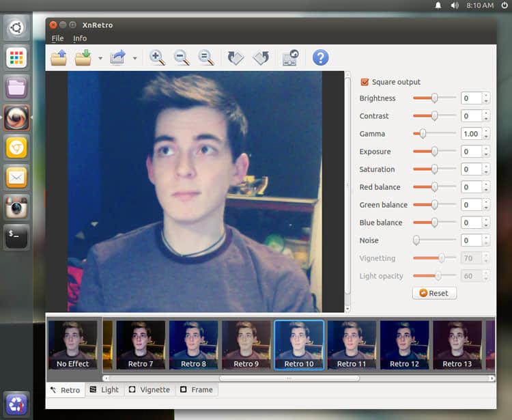Switch to the Vignette tab
This screenshot has width=512, height=420.
point(150,390)
